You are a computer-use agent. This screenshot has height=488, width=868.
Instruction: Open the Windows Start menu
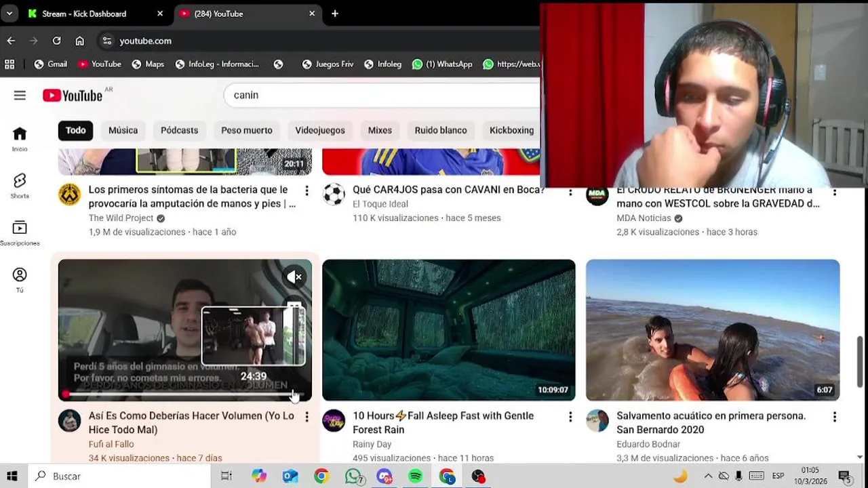pos(12,476)
